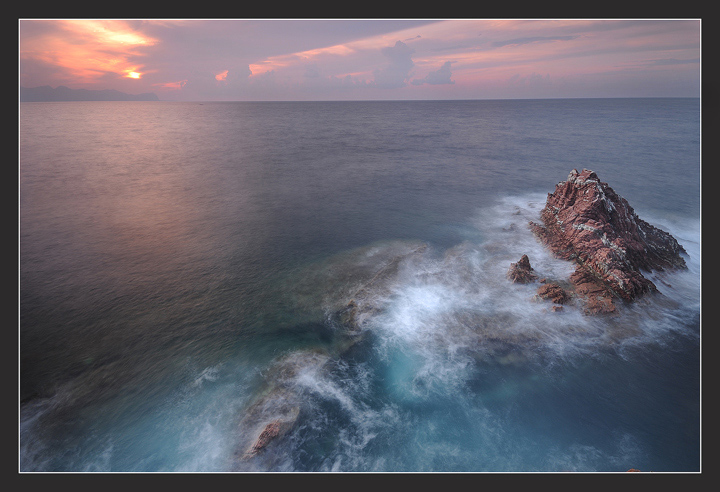
Task: Click the horizon line above the rock
Action: [x=590, y=98]
